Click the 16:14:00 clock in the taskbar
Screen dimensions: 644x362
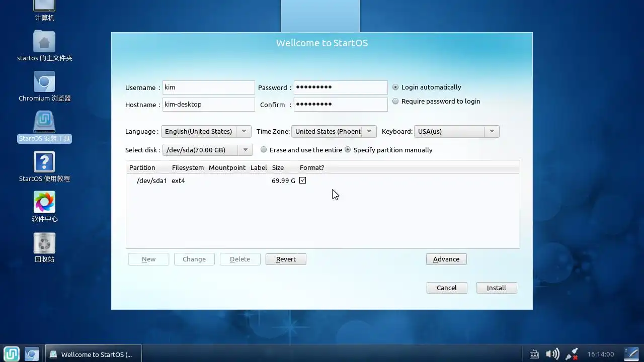point(600,354)
